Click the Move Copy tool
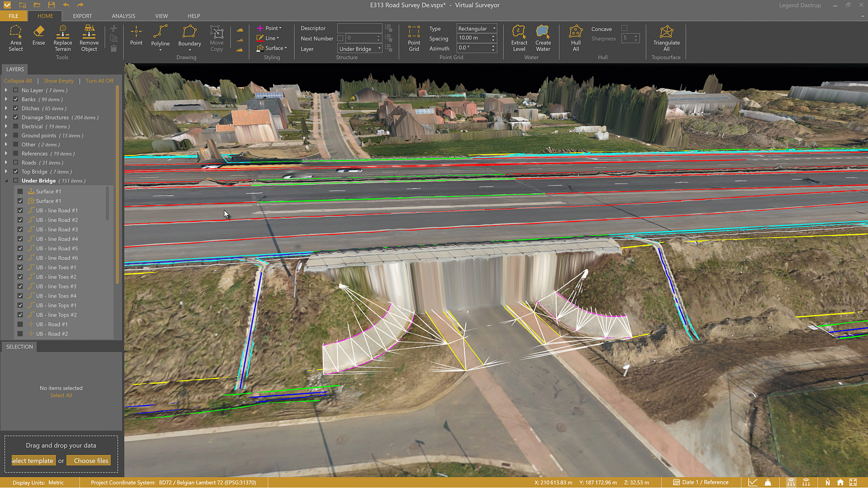Image resolution: width=868 pixels, height=488 pixels. coord(217,38)
